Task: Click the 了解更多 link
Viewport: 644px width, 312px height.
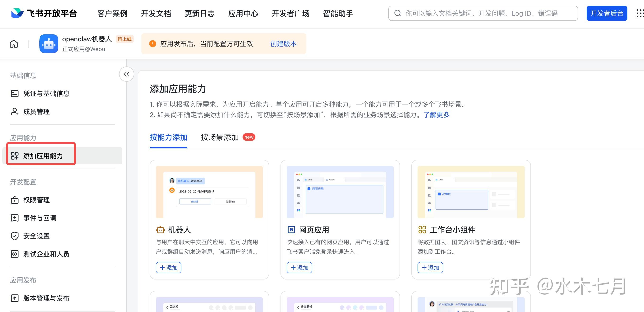Action: coord(436,115)
